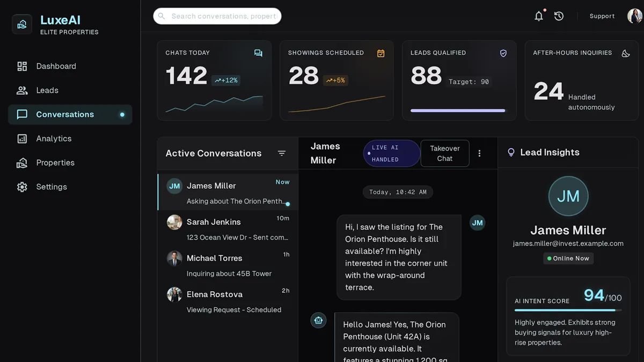
Task: Click the Chats Today line chart
Action: click(214, 104)
